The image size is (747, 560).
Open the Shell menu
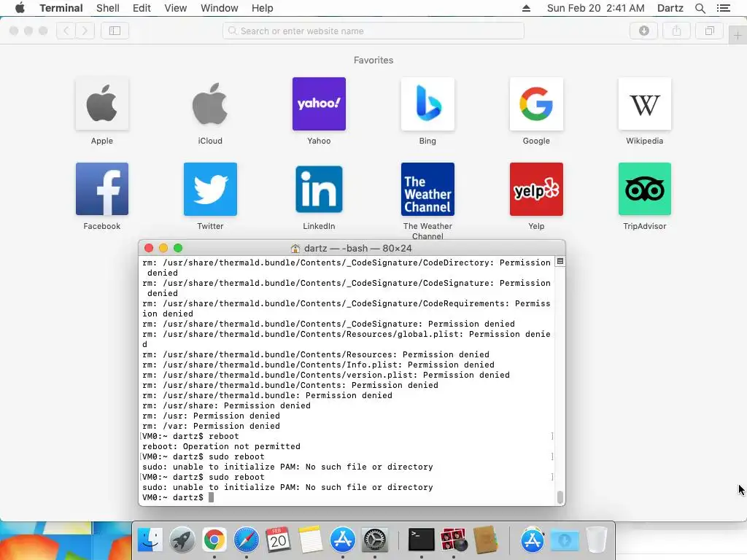(108, 8)
